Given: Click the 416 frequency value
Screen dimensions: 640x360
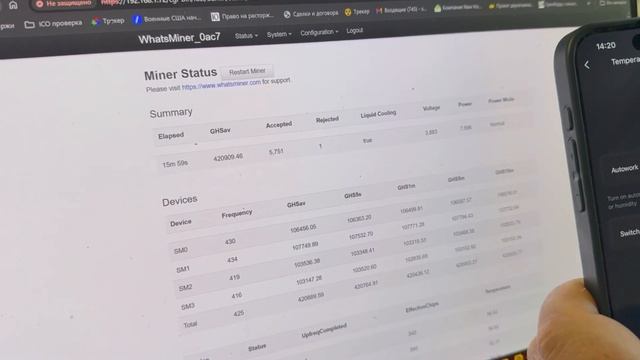Looking at the screenshot, I should pyautogui.click(x=237, y=295).
